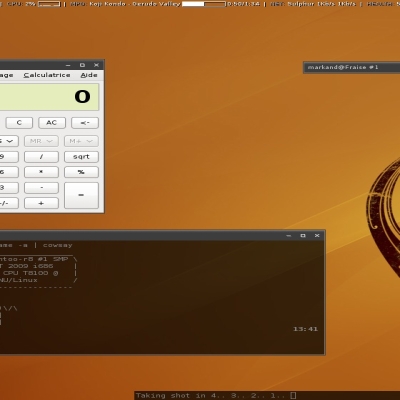Click the 13:41 time in terminal
Viewport: 400px width, 400px height.
point(305,329)
